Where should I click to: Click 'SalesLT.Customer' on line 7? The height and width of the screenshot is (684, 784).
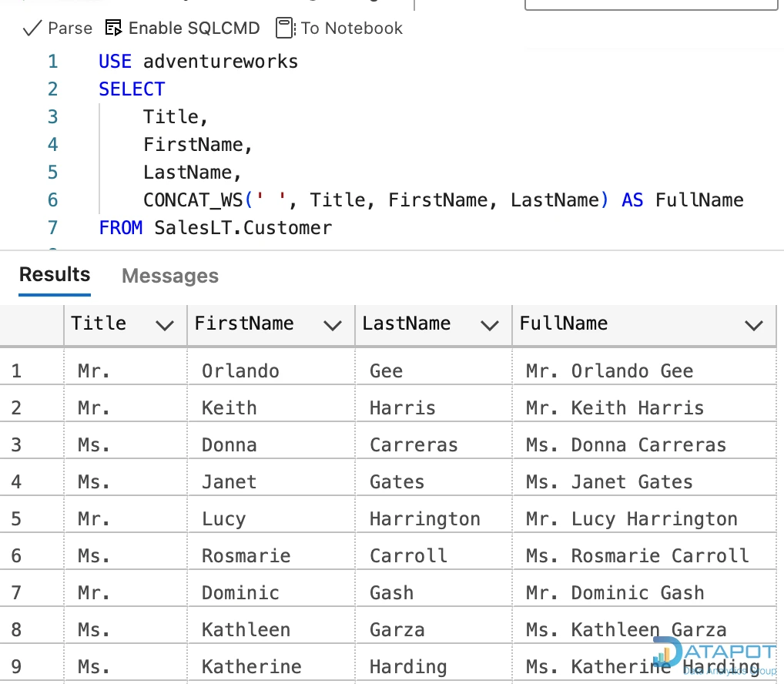pyautogui.click(x=243, y=228)
